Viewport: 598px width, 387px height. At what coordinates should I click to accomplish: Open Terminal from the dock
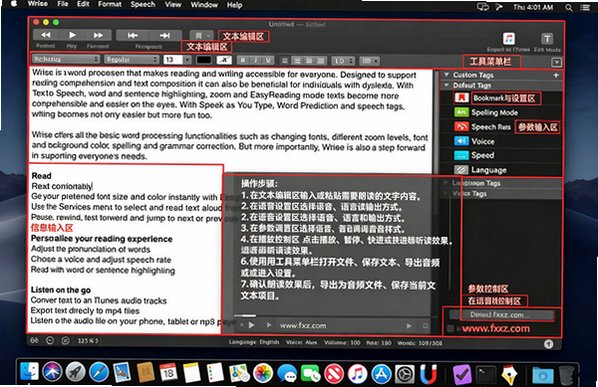coord(486,375)
